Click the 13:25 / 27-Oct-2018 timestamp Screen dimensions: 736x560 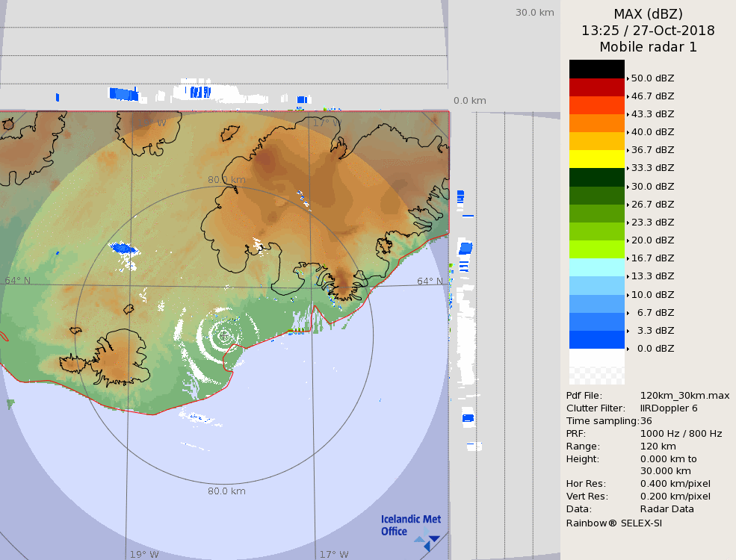tap(648, 31)
